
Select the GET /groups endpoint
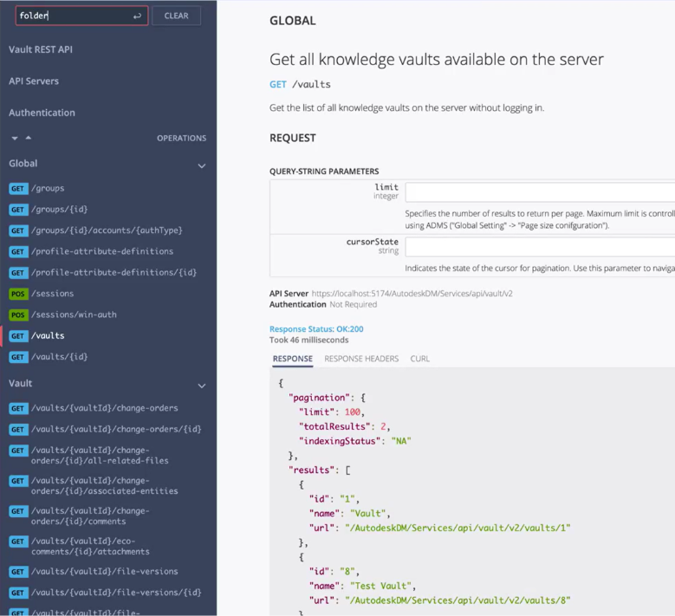coord(48,188)
